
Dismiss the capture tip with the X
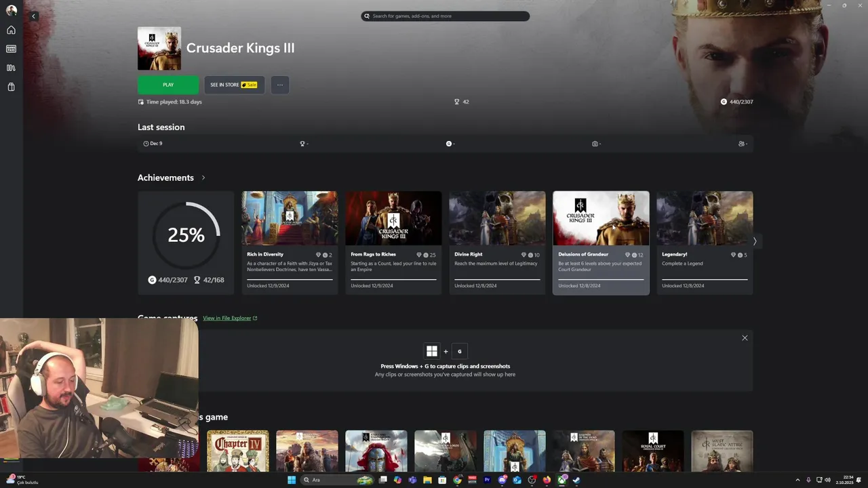tap(745, 338)
